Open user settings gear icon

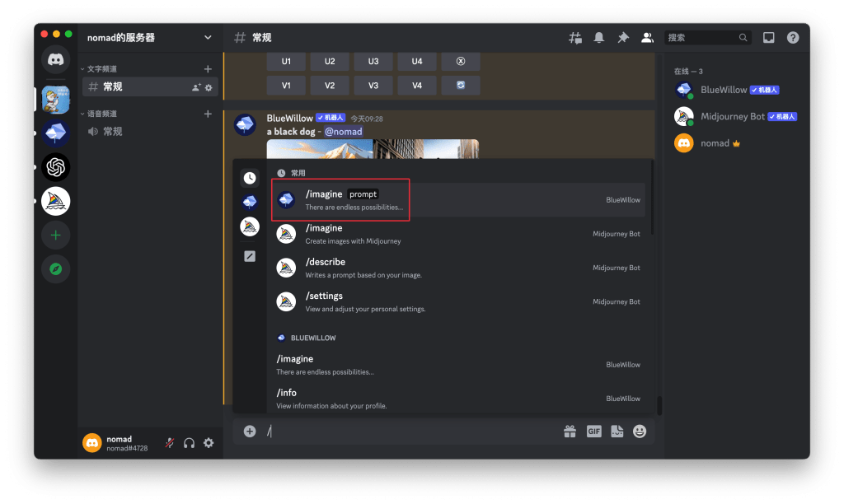point(209,443)
